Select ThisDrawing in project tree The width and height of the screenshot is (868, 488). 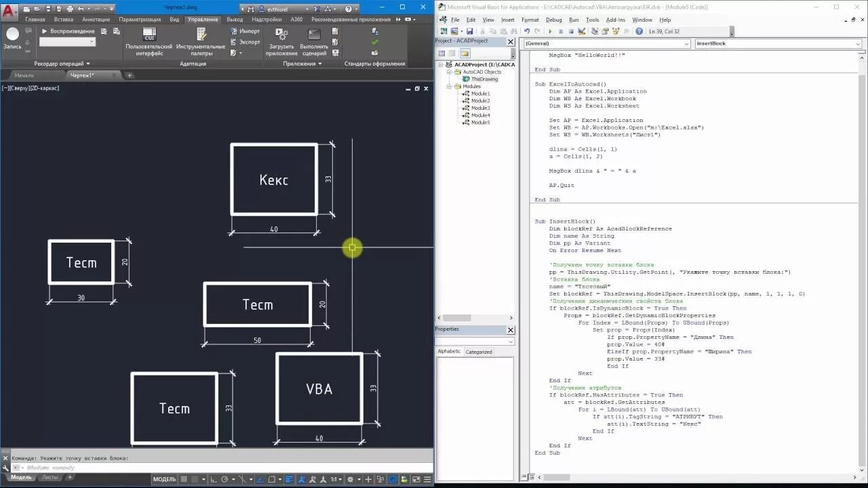coord(484,79)
